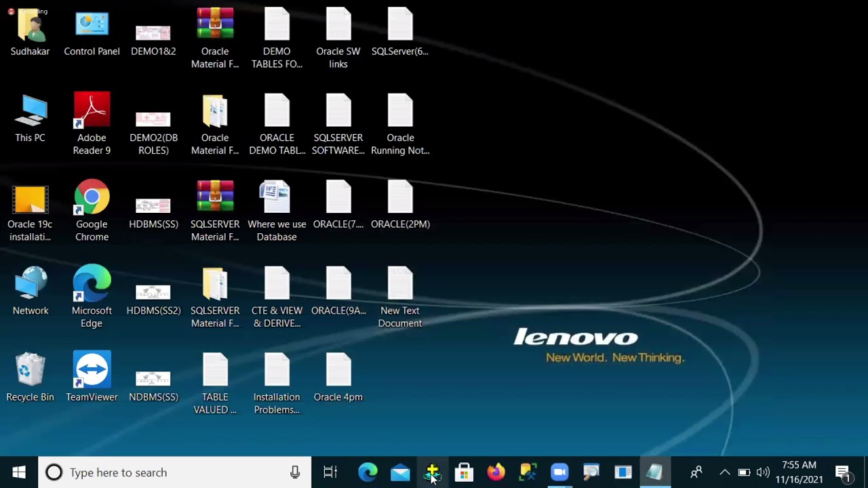This screenshot has height=488, width=868.
Task: Open the clock showing 7:55 AM
Action: [800, 472]
